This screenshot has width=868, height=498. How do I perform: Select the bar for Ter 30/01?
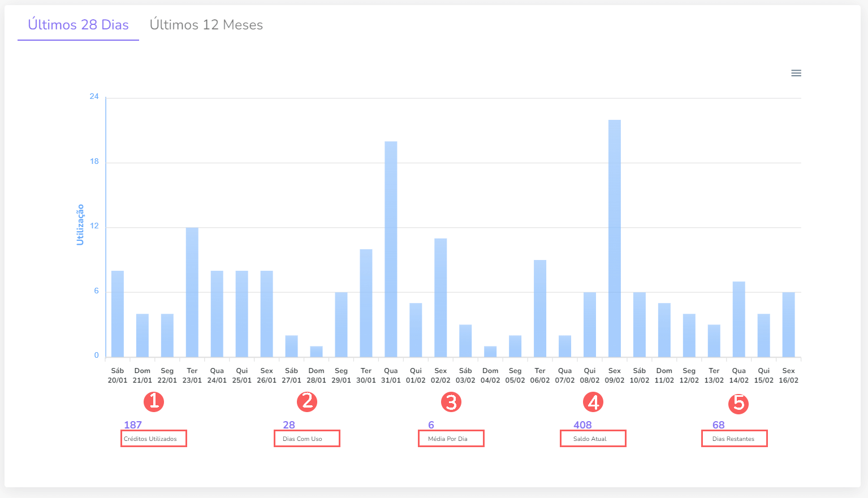coord(366,303)
